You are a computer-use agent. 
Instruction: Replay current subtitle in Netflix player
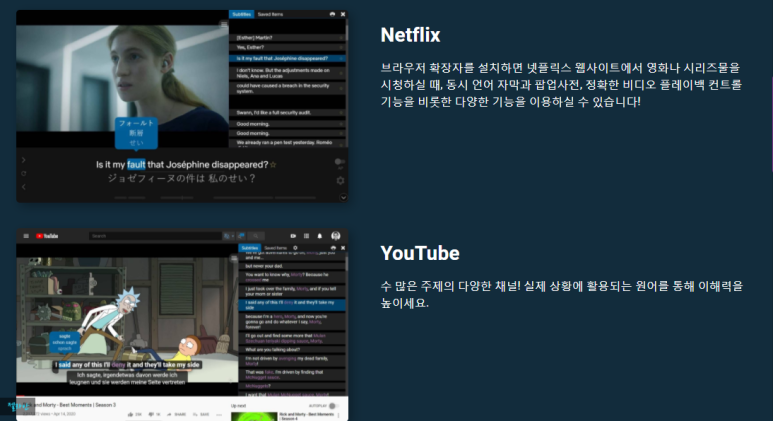pyautogui.click(x=24, y=174)
